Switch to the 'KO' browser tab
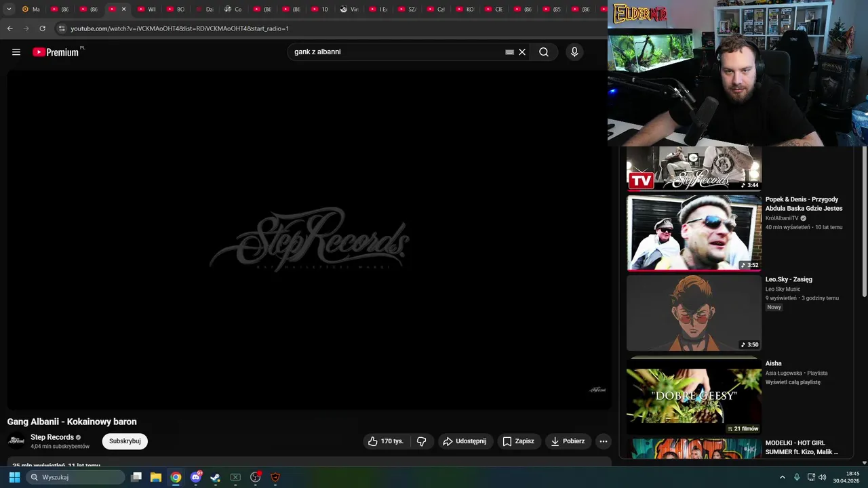 (x=466, y=9)
